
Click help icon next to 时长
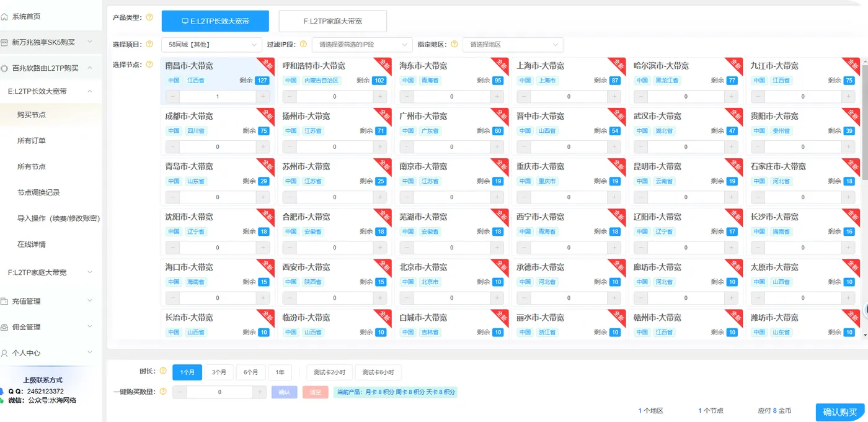click(x=163, y=371)
